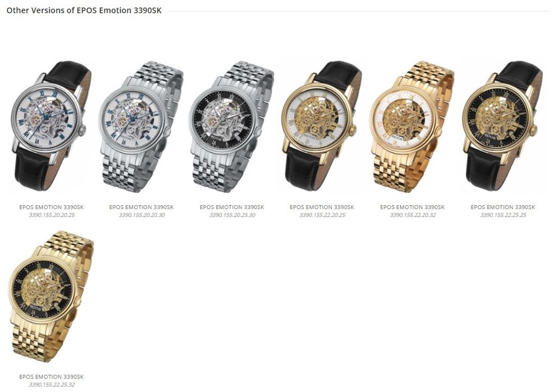This screenshot has height=392, width=556.
Task: Open the gold black-dial watch on black leather strap
Action: click(502, 126)
